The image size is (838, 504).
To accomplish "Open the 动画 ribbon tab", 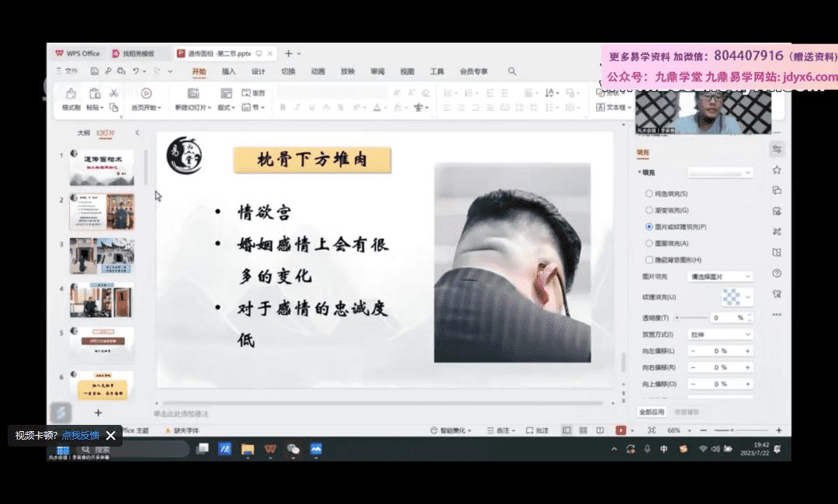I will point(318,71).
